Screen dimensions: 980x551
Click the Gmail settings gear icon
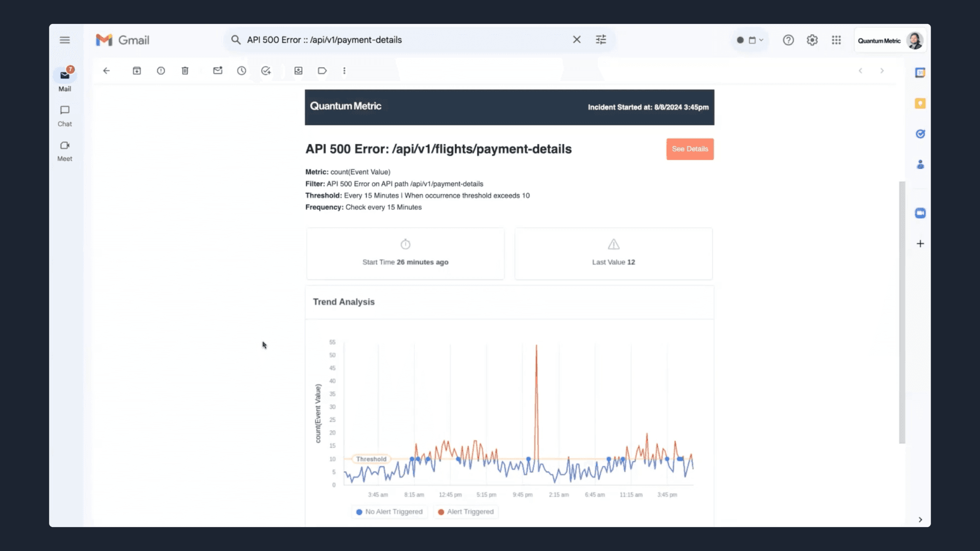tap(812, 40)
